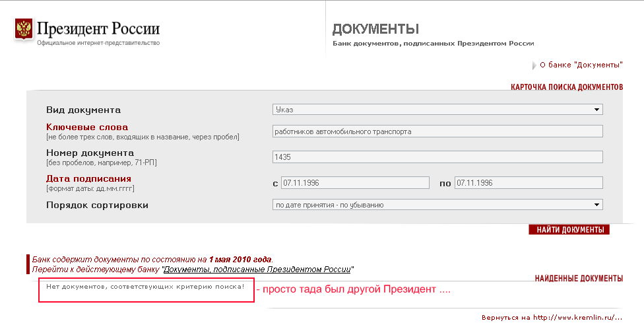Click the Вид документа label
The height and width of the screenshot is (329, 644).
(x=83, y=110)
